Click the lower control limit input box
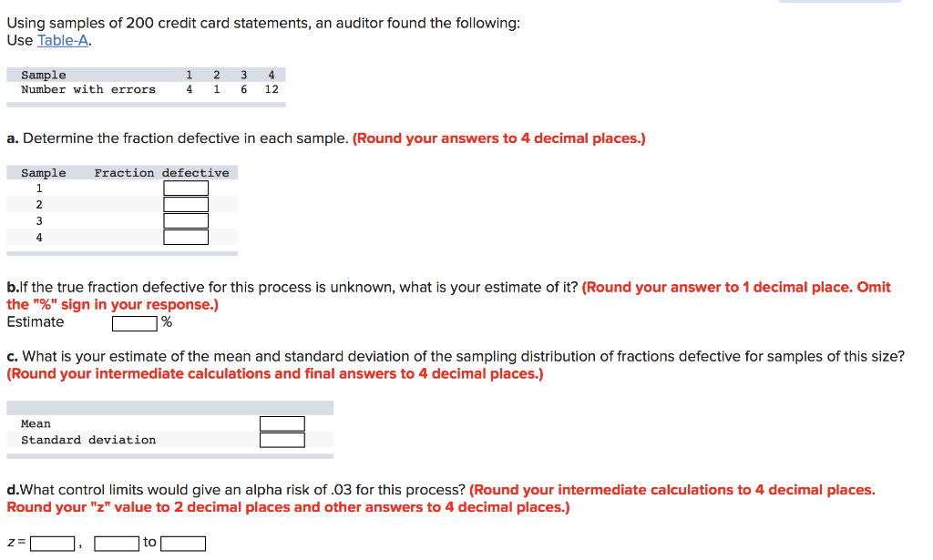 pos(118,543)
